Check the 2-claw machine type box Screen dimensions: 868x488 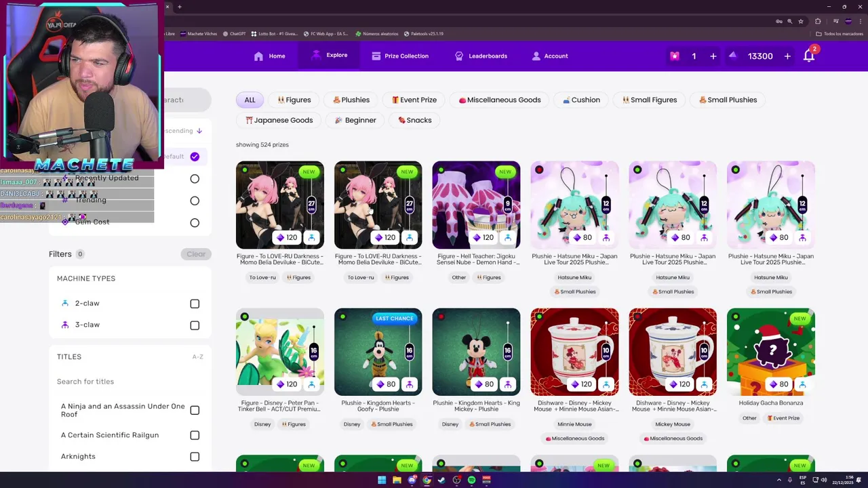pos(195,304)
